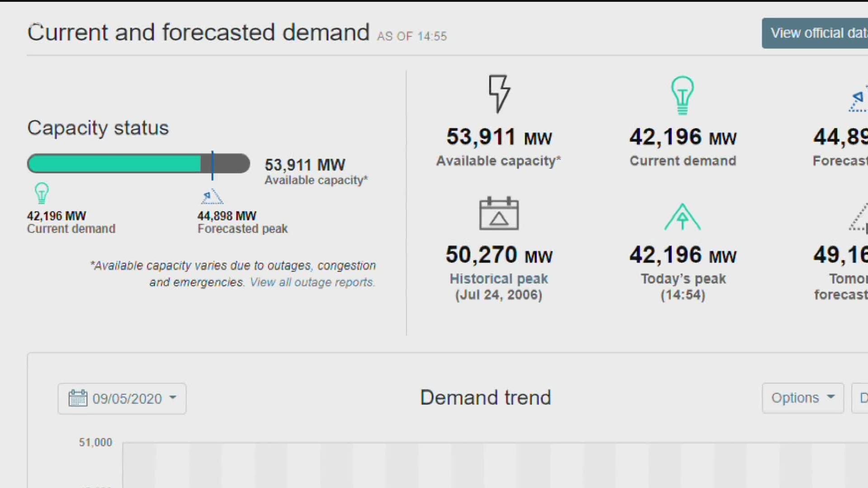868x488 pixels.
Task: Expand the Options dropdown
Action: click(x=802, y=398)
